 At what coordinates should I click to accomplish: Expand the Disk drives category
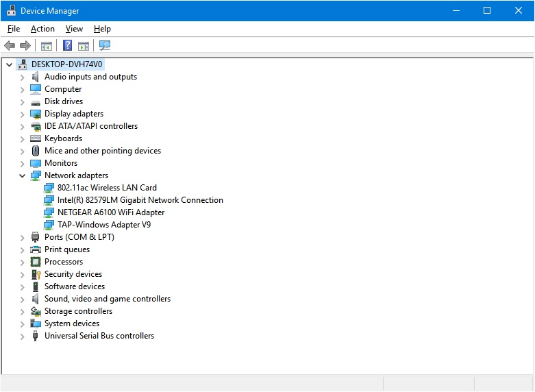pos(22,102)
